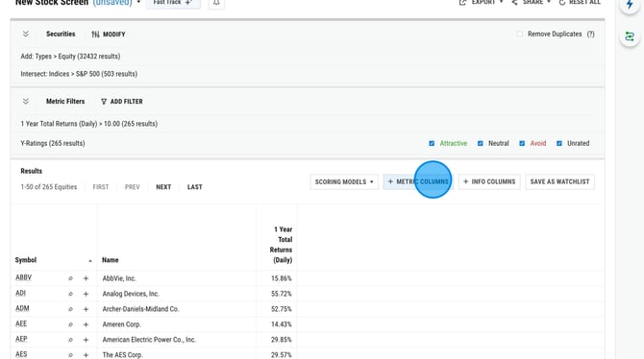Open the Remove Duplicates help (?) icon
The width and height of the screenshot is (644, 359).
(590, 34)
